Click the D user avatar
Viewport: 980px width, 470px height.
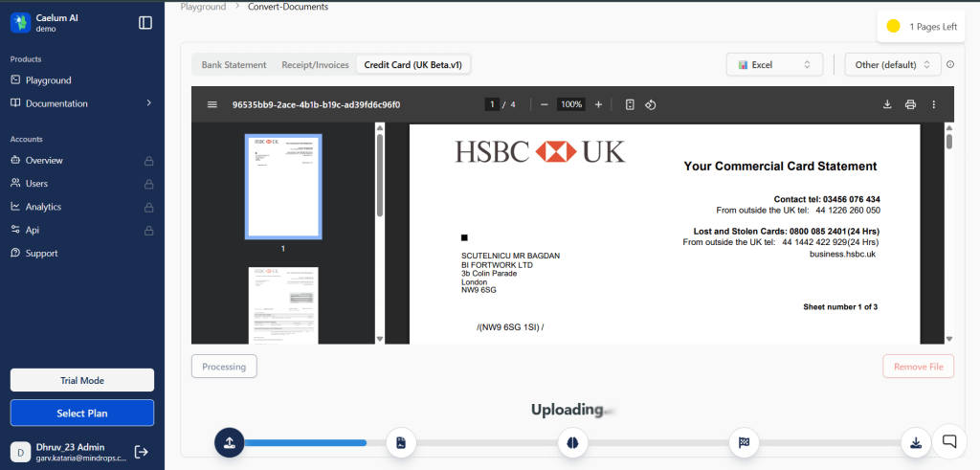pos(21,452)
